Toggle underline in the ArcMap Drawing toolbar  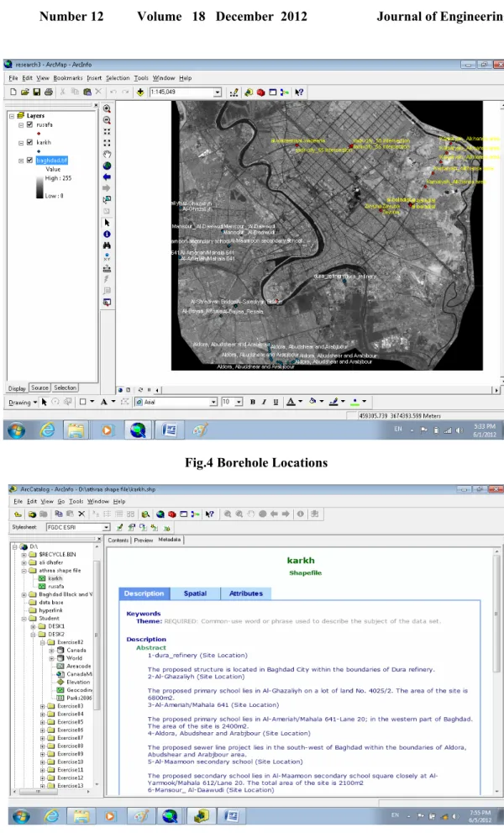[x=276, y=402]
